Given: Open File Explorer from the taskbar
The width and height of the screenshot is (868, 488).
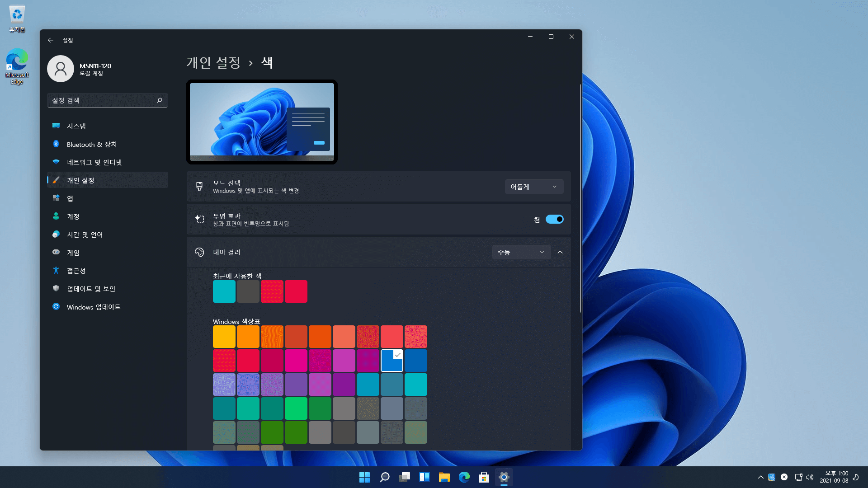Looking at the screenshot, I should (444, 477).
